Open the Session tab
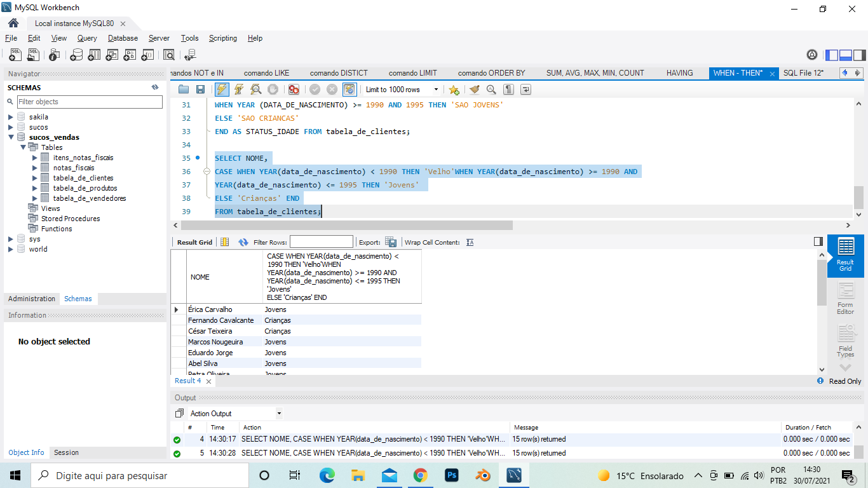The height and width of the screenshot is (488, 868). tap(66, 452)
